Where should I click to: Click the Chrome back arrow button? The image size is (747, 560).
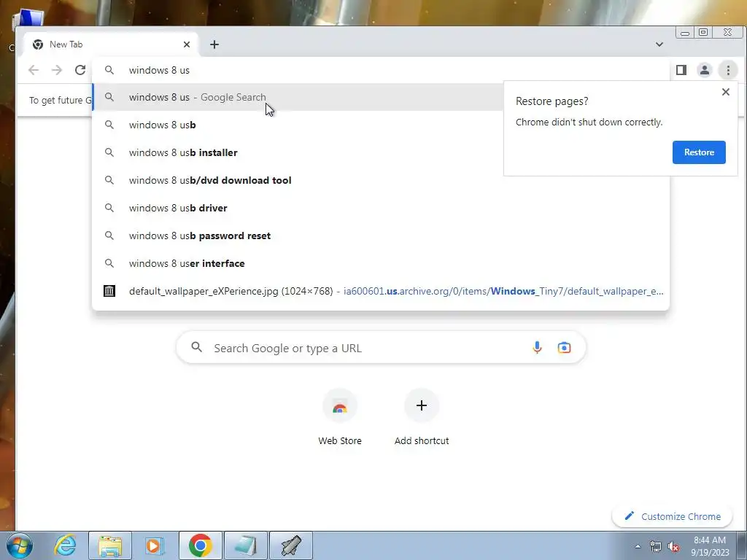[34, 71]
